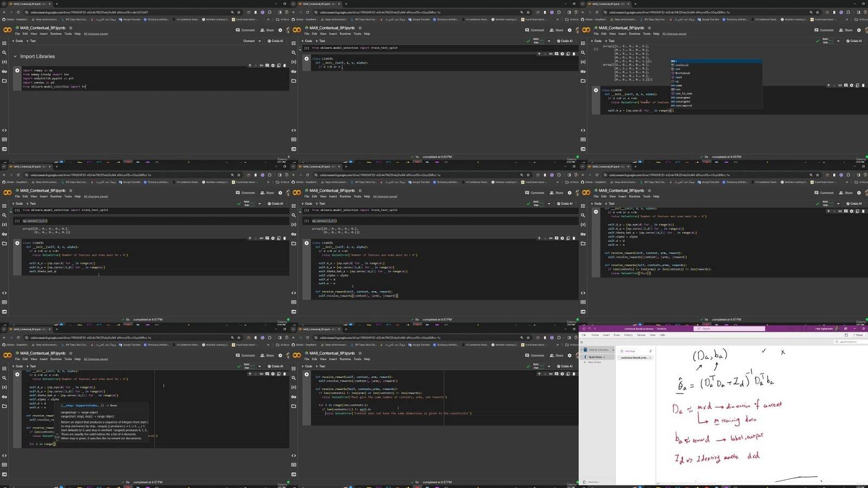Open Secrets key panel beside the import cell
Viewport: 868px width, 488px height.
(4, 72)
